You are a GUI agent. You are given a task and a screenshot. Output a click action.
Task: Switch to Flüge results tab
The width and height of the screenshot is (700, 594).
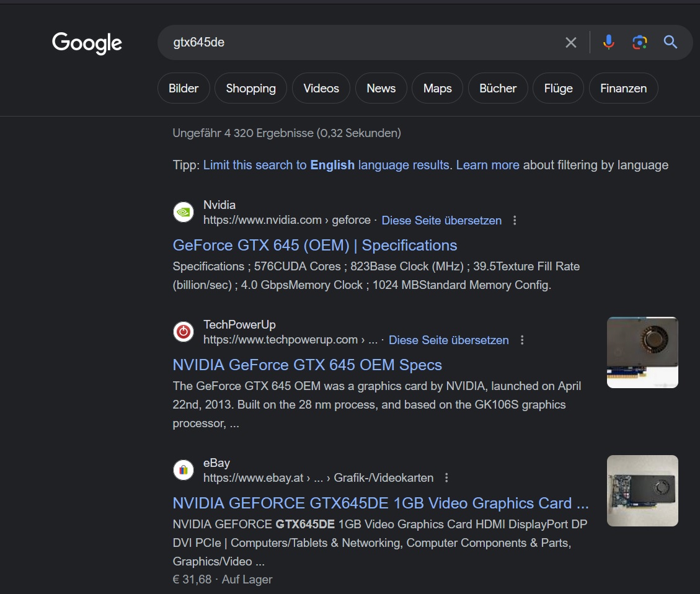(x=559, y=89)
